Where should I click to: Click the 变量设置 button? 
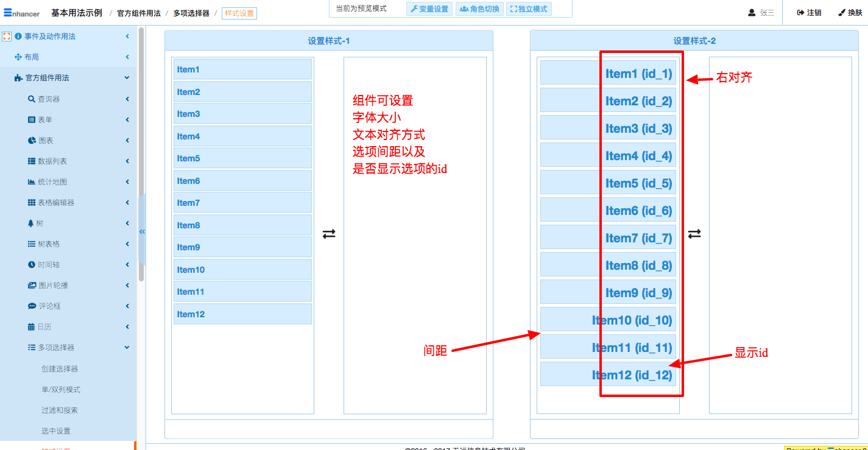(429, 9)
